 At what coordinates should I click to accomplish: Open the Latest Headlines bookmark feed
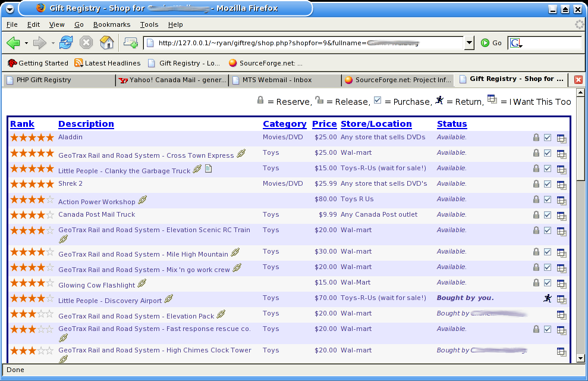pos(107,63)
